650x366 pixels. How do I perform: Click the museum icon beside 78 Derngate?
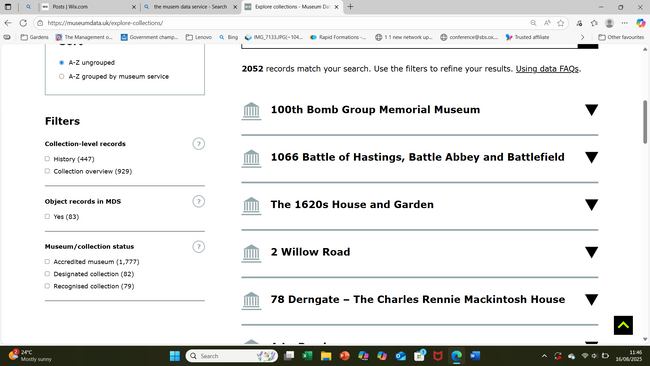click(251, 301)
